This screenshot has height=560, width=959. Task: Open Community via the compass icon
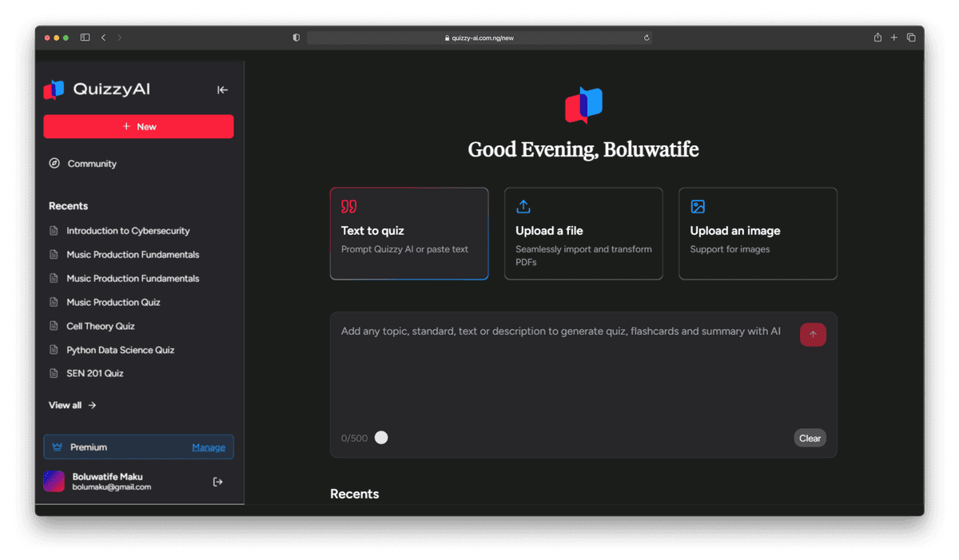point(54,163)
